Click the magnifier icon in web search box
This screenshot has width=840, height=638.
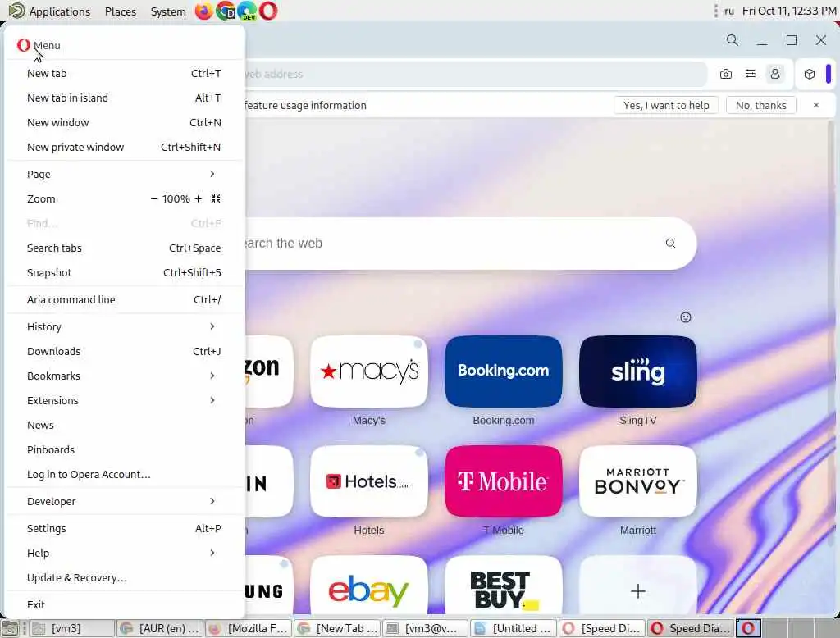tap(671, 244)
